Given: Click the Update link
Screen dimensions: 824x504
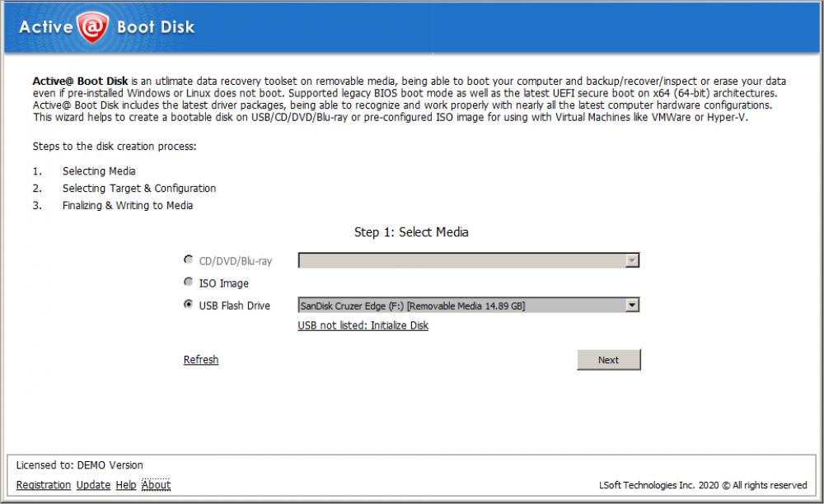Looking at the screenshot, I should [93, 485].
